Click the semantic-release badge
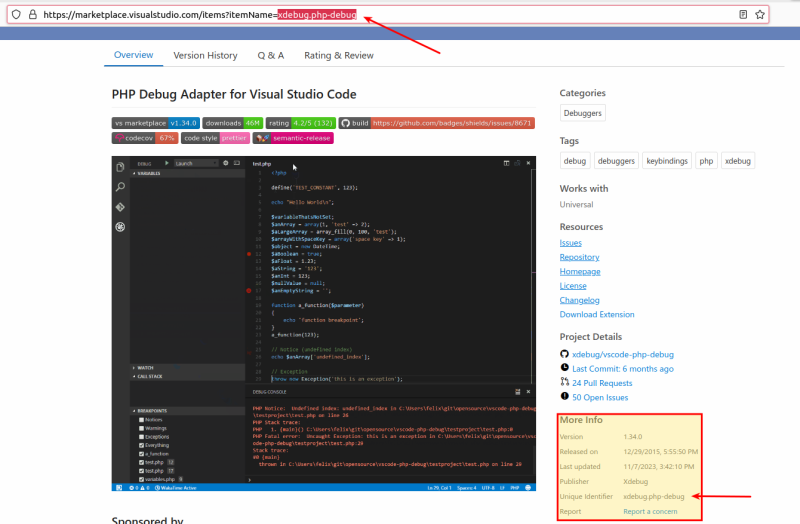This screenshot has height=524, width=800. [293, 138]
